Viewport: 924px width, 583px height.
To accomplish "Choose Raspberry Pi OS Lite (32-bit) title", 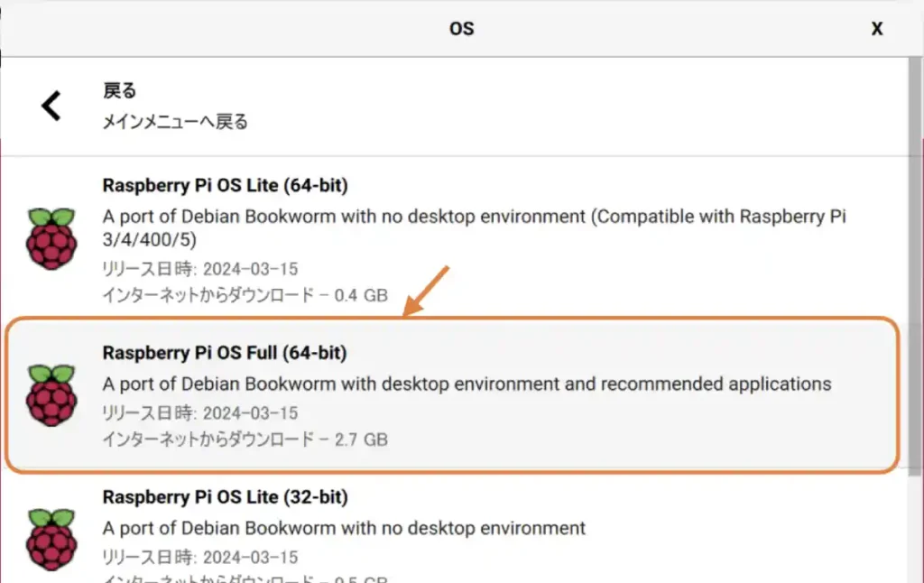I will tap(225, 497).
